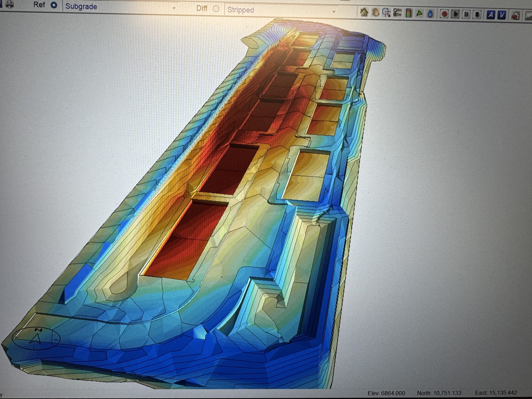532x399 pixels.
Task: Select the Ref radio button
Action: (x=54, y=5)
